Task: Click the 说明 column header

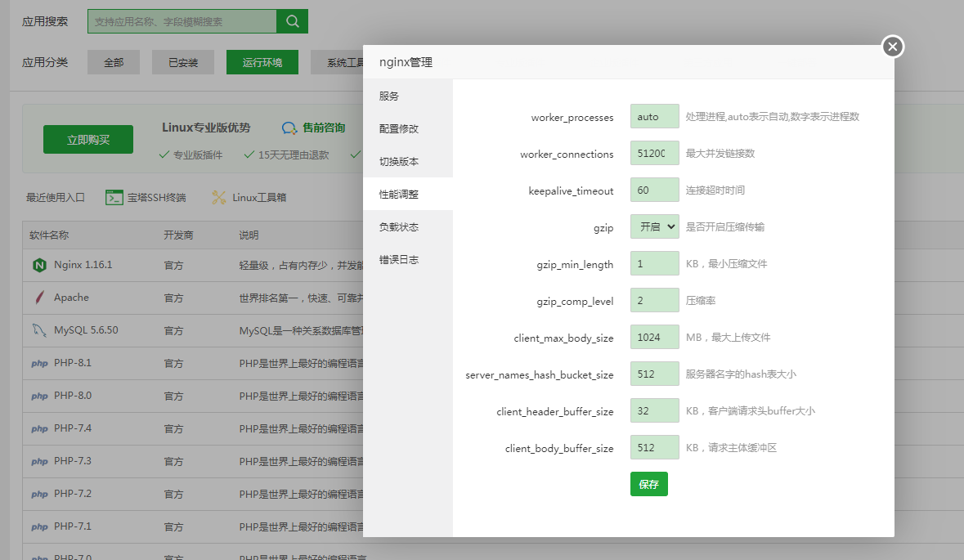Action: click(x=249, y=235)
